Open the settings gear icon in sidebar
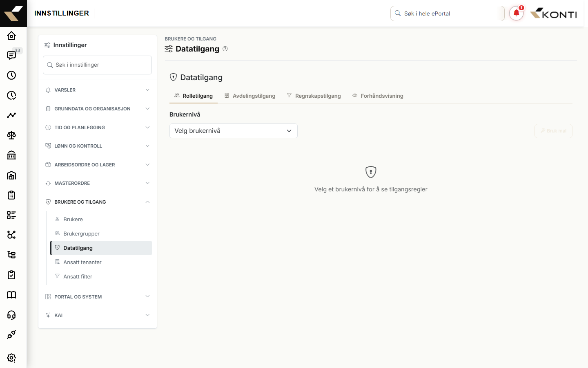Viewport: 588px width, 368px height. click(x=11, y=358)
